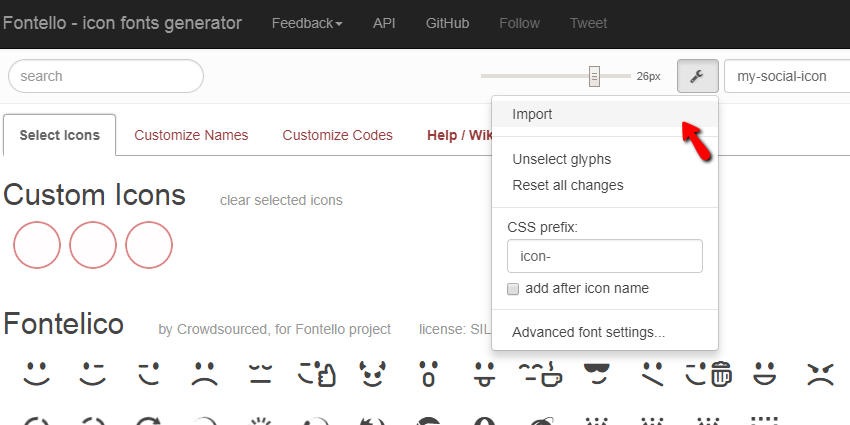The height and width of the screenshot is (425, 850).
Task: Switch to the Customize Names tab
Action: pyautogui.click(x=191, y=135)
